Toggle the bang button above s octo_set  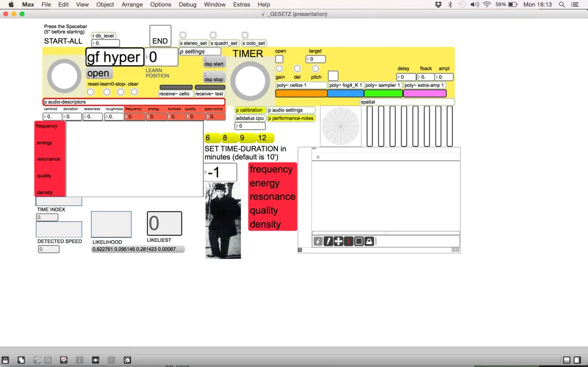pyautogui.click(x=245, y=35)
